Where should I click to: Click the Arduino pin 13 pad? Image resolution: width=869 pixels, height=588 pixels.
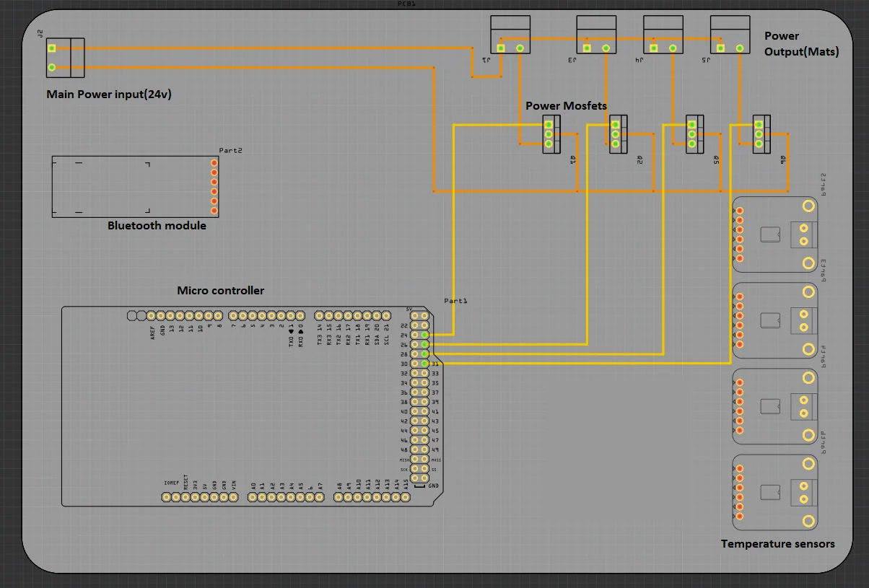(170, 316)
